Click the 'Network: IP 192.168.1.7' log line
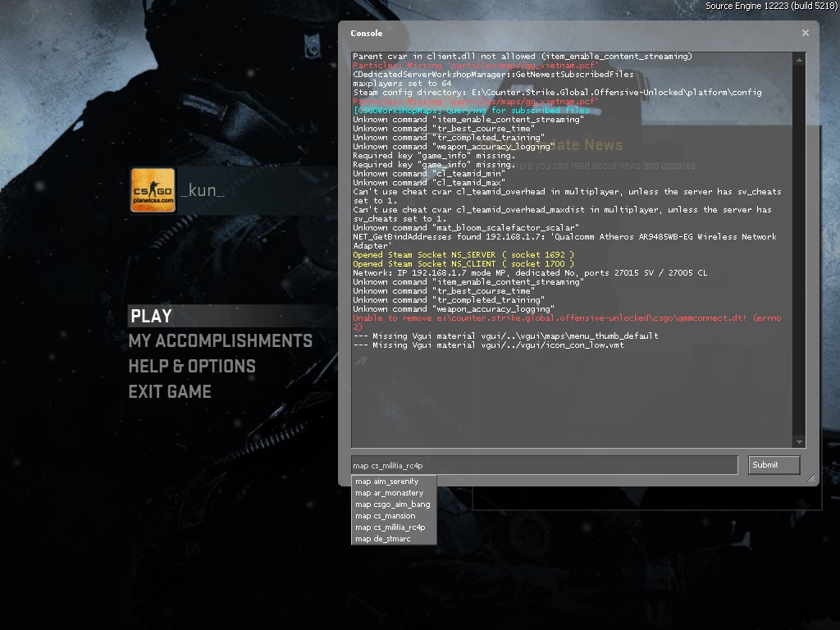Screen dimensions: 840x630 point(530,273)
